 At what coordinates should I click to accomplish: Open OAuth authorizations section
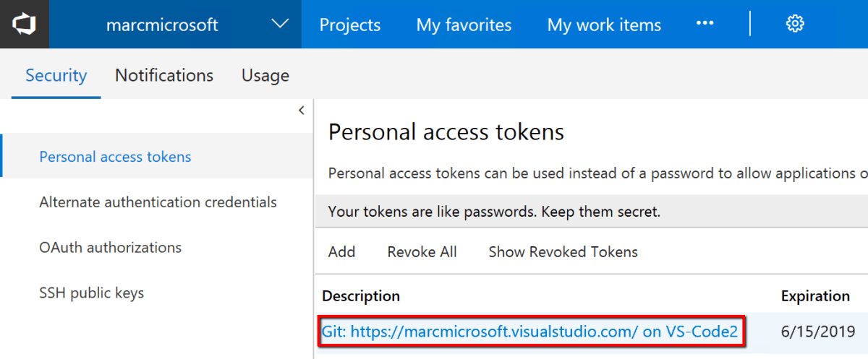coord(110,248)
